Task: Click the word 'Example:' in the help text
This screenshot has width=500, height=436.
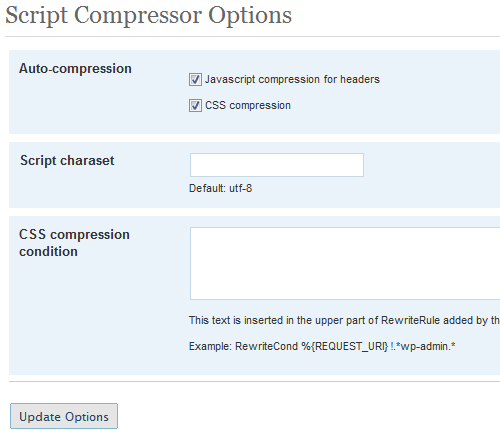Action: [210, 346]
